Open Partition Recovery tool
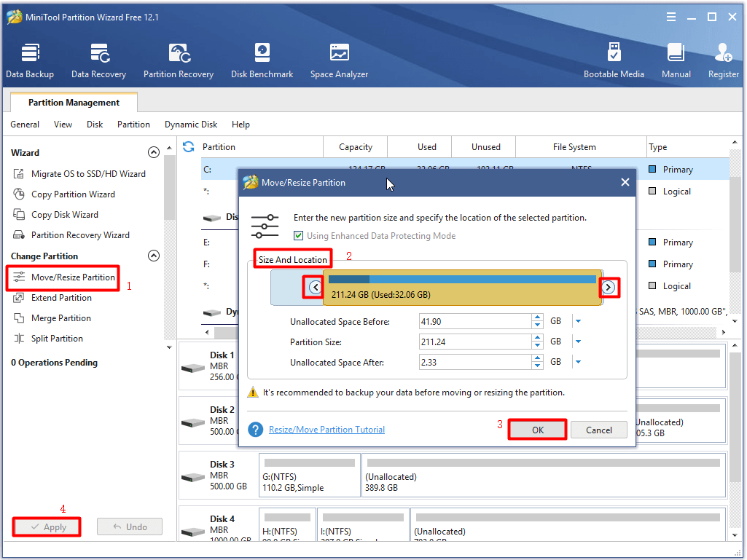747x560 pixels. point(179,61)
